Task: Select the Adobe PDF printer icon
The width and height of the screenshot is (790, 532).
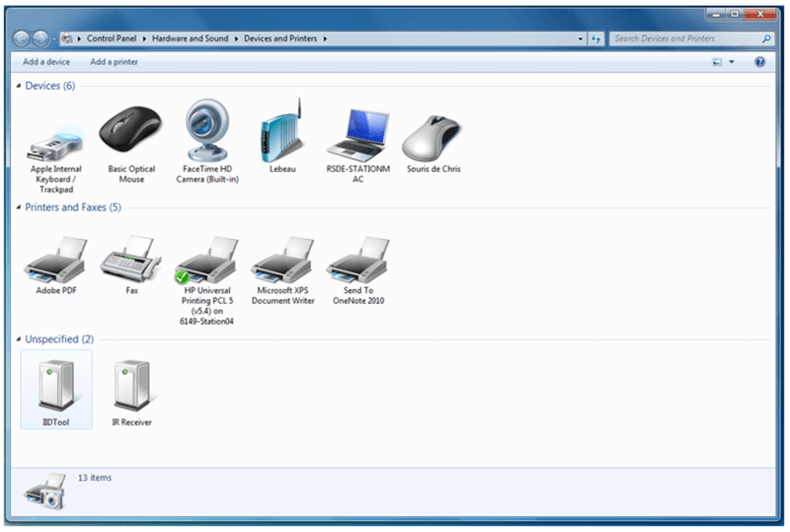Action: point(56,261)
